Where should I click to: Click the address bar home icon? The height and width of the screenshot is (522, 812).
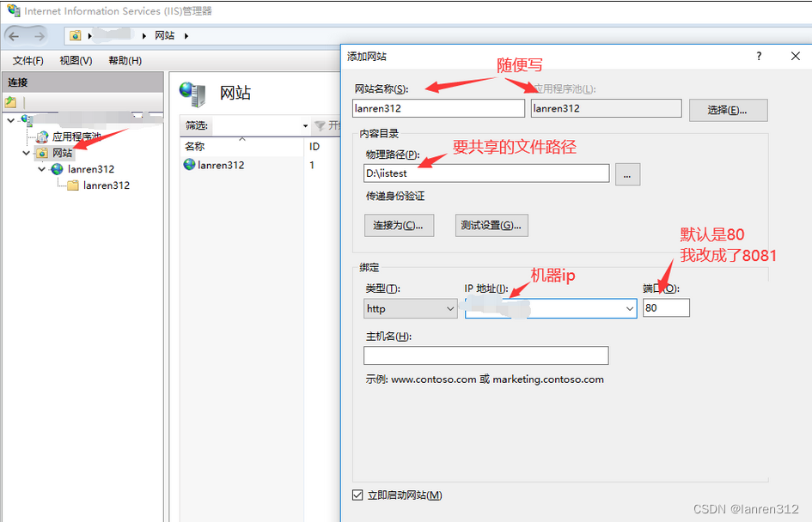pos(76,35)
